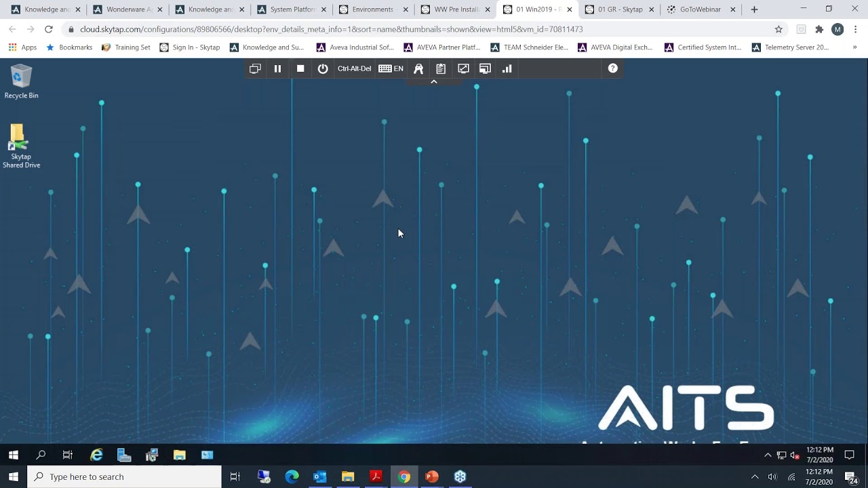Open the TEAM Schneider Ele... bookmark
This screenshot has width=868, height=488.
529,47
